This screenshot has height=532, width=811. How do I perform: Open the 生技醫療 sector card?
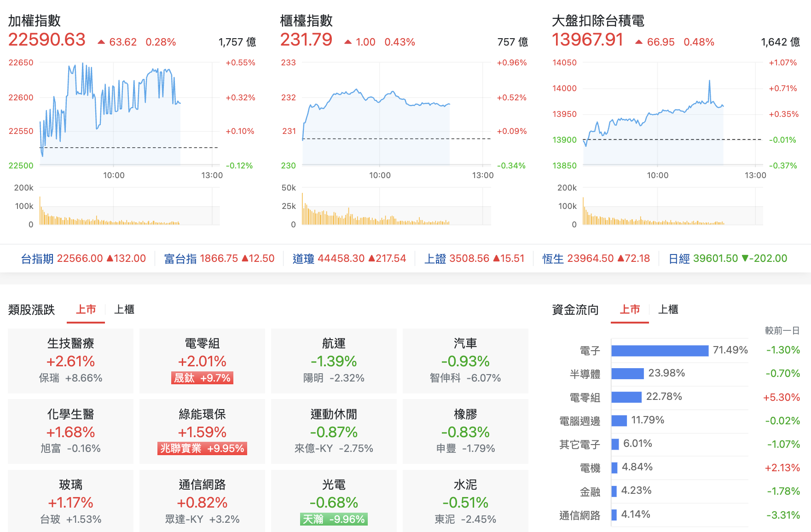point(71,361)
